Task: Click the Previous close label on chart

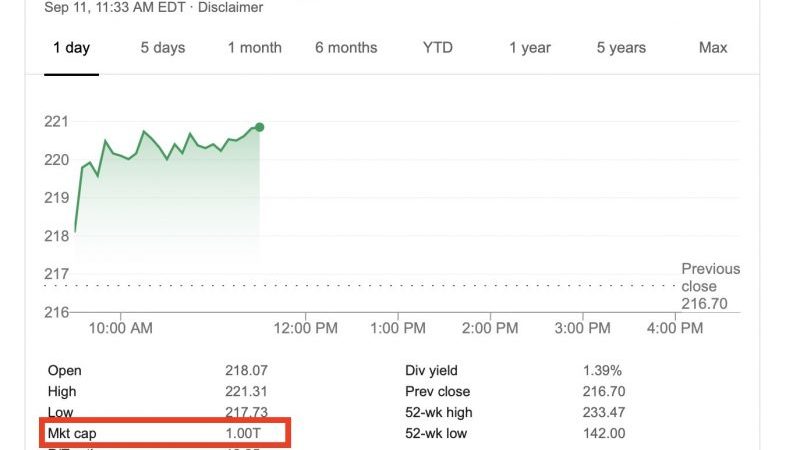Action: pyautogui.click(x=710, y=277)
